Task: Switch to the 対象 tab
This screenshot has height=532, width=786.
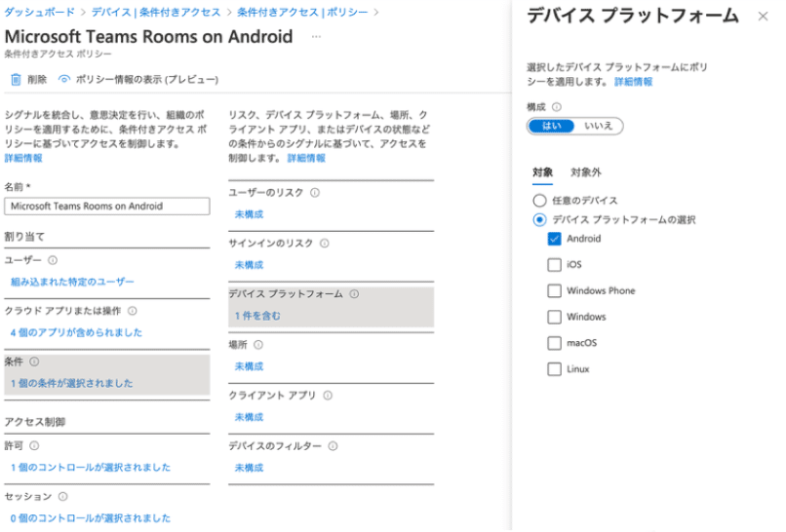Action: (x=542, y=172)
